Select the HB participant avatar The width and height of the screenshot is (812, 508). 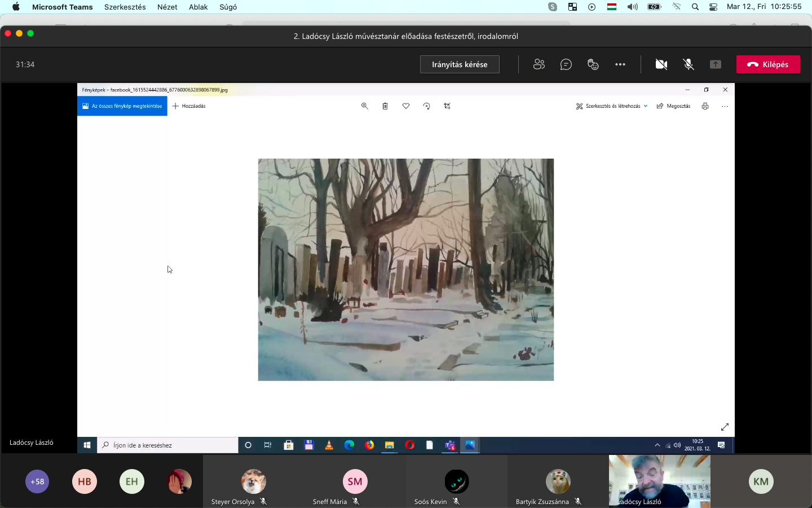tap(85, 481)
